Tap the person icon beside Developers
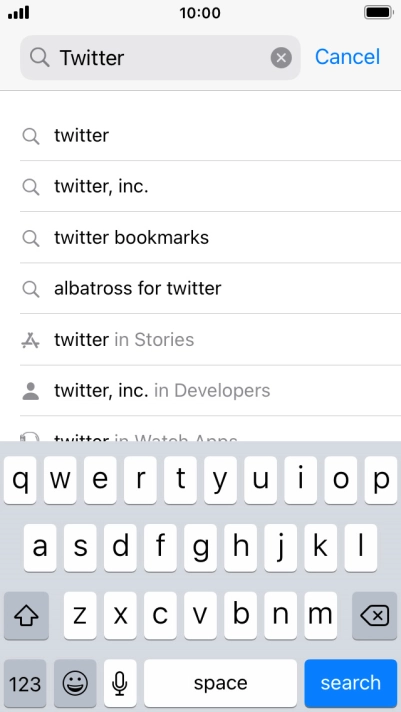The height and width of the screenshot is (712, 401). [x=30, y=391]
